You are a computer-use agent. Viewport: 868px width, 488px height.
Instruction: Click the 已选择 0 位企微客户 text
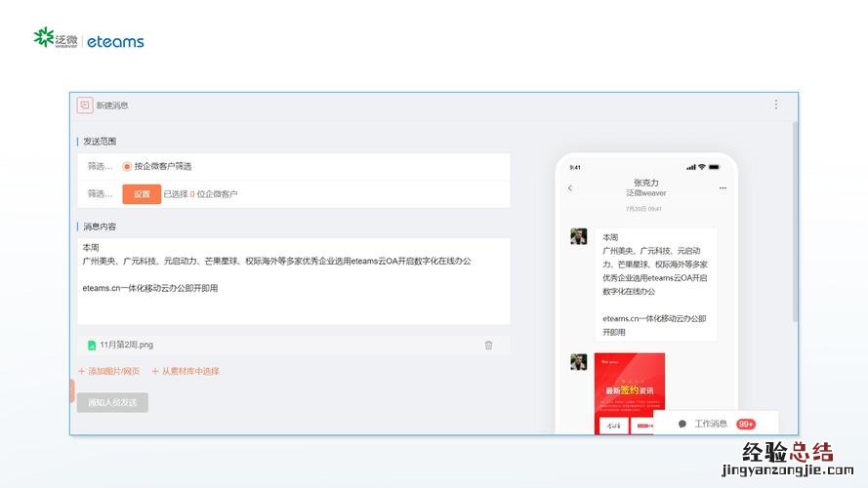(x=200, y=194)
